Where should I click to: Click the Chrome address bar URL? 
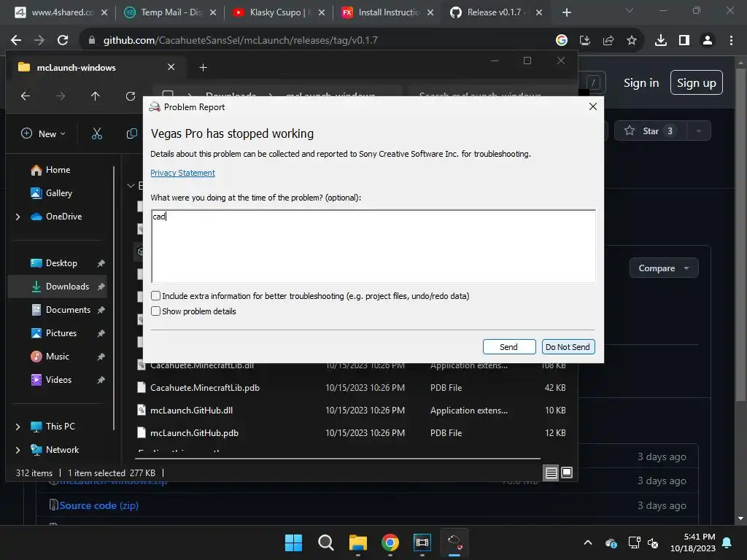point(241,41)
